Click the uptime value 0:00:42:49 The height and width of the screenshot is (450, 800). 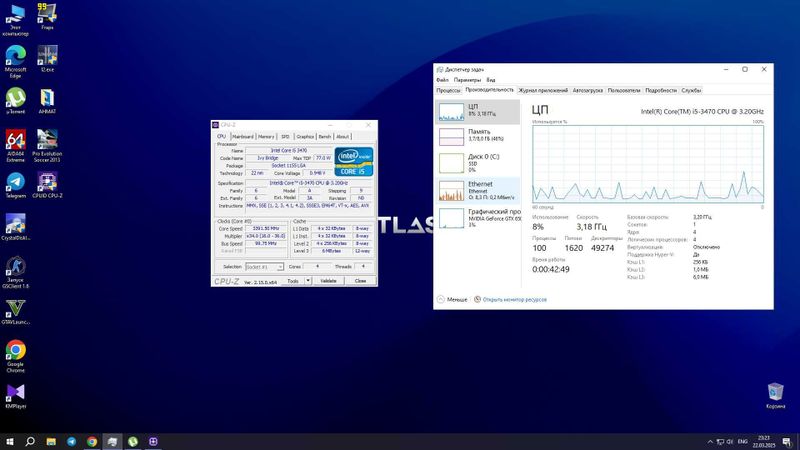coord(551,269)
